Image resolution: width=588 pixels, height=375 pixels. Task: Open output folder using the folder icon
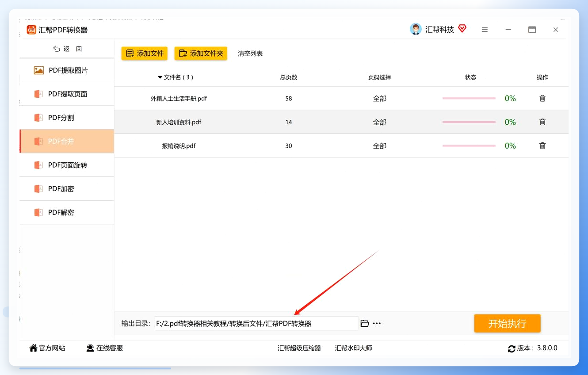(x=365, y=323)
